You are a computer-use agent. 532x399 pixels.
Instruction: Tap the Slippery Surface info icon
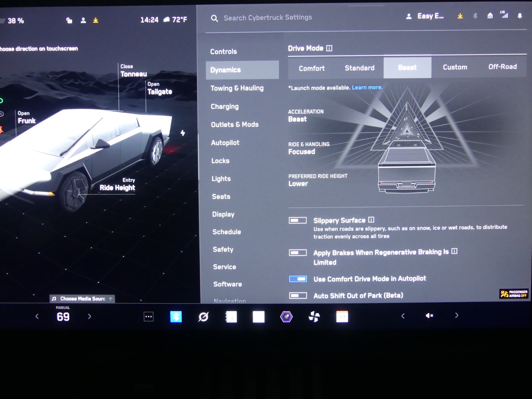(x=371, y=220)
